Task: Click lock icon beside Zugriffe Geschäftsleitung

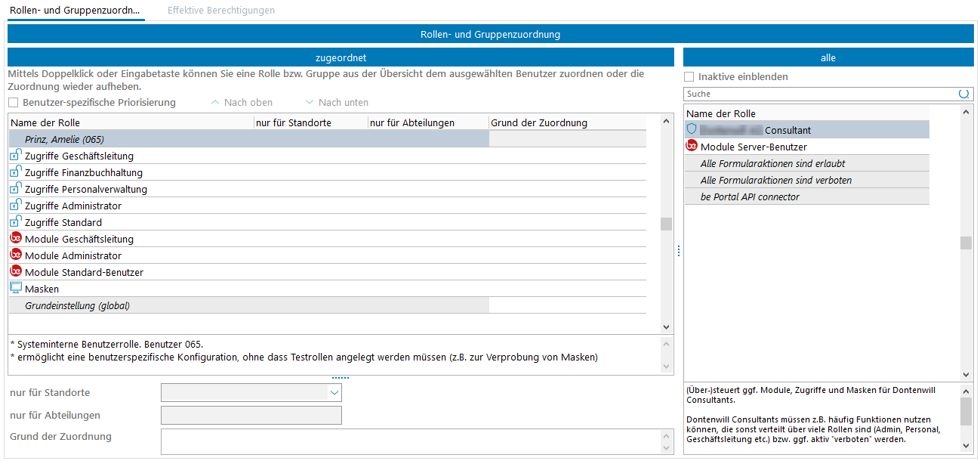Action: (x=16, y=156)
